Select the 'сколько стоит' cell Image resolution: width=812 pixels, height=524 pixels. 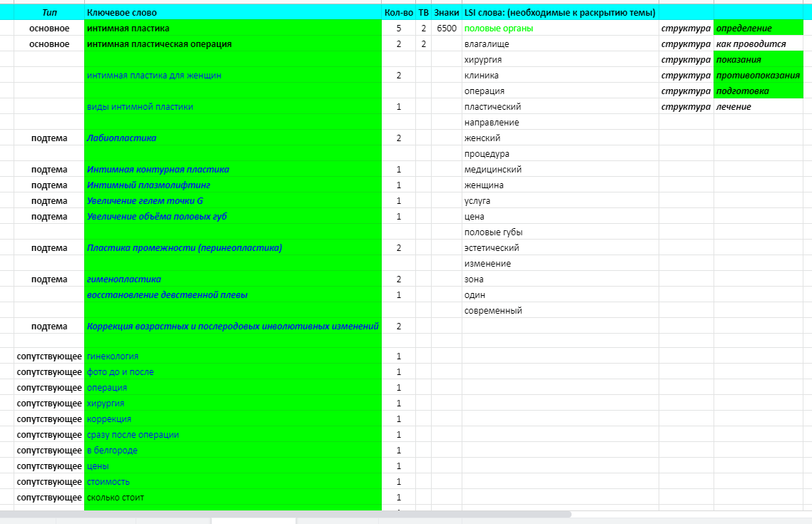[x=233, y=498]
